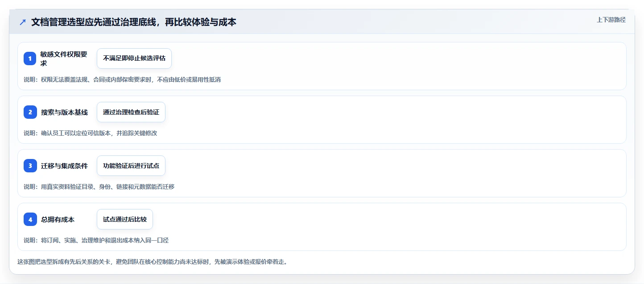
Task: Click the footer text 这张图把选型拆成有先后关系的关卡
Action: pos(152,262)
